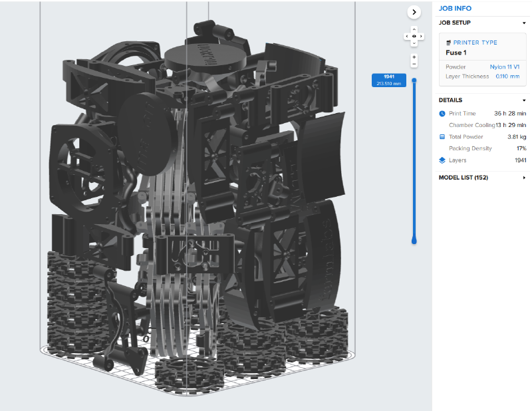Collapse the Details section

click(524, 100)
